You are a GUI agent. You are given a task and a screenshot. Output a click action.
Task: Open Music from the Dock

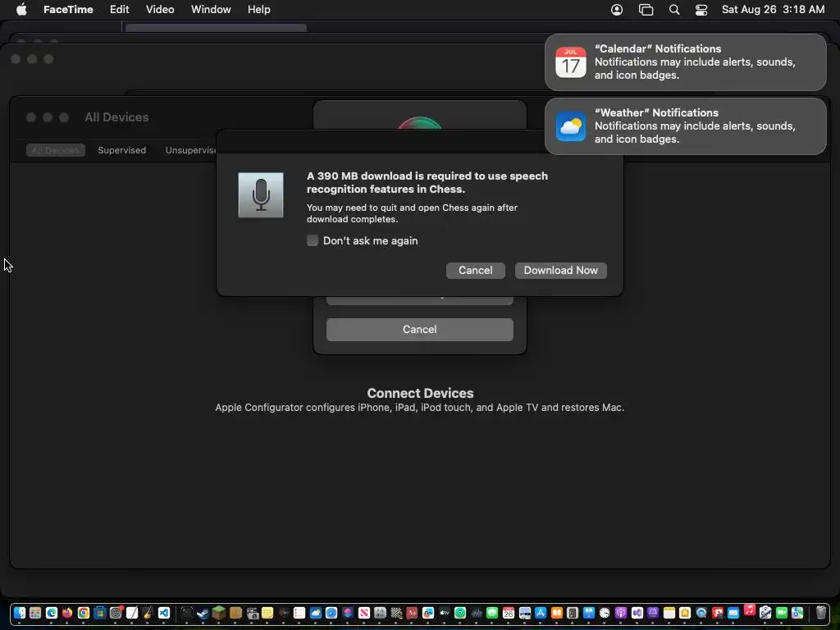coord(750,609)
